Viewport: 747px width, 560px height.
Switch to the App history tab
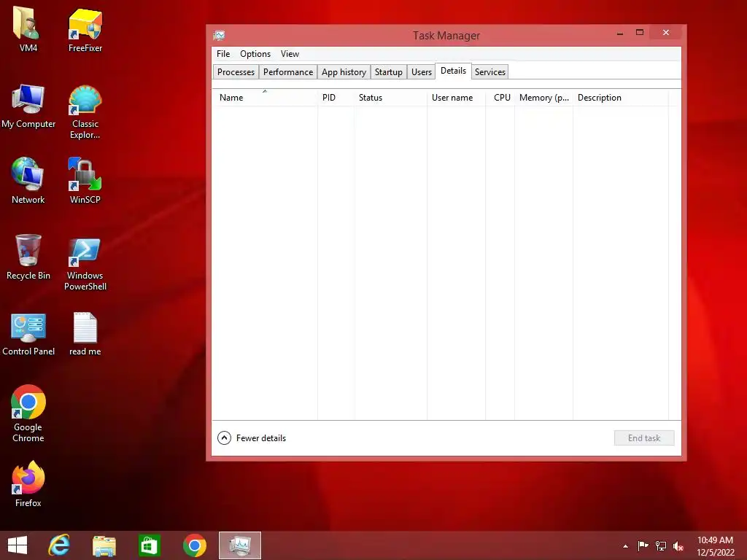[344, 72]
